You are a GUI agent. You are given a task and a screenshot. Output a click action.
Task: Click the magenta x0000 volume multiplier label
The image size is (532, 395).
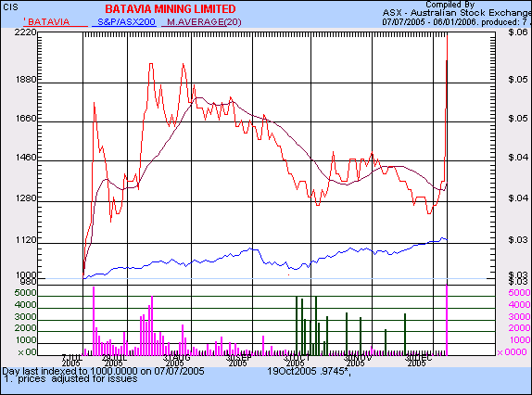coord(512,352)
